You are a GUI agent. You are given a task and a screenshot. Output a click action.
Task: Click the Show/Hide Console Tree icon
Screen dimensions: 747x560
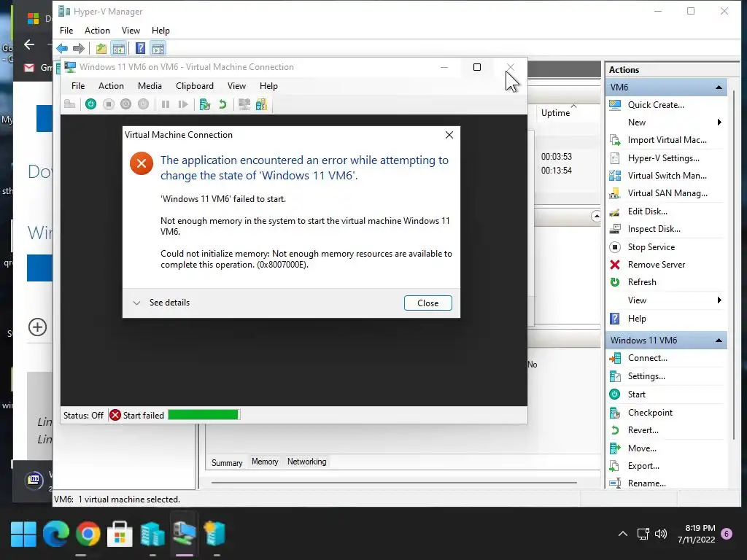[x=119, y=48]
